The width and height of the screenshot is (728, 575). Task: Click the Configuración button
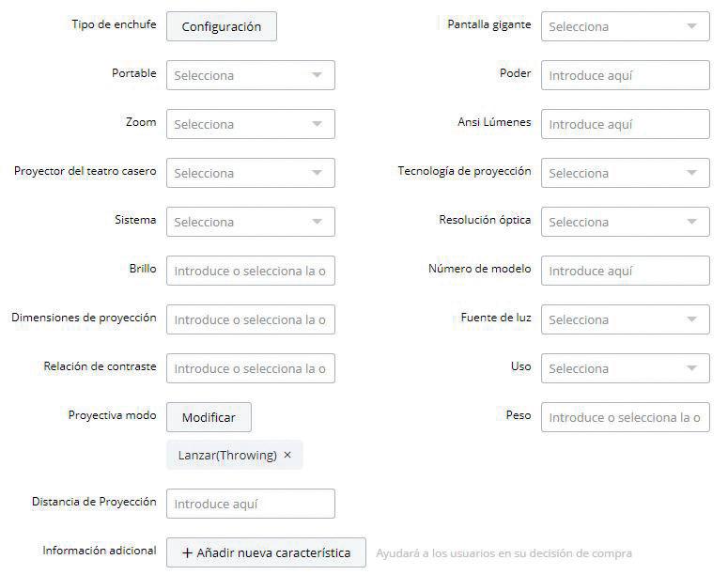222,26
